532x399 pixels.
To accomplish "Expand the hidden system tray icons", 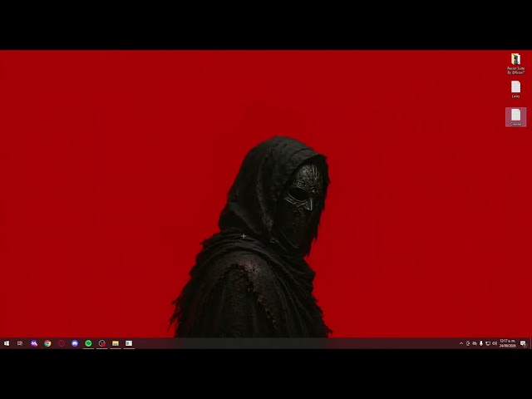I will (x=461, y=343).
